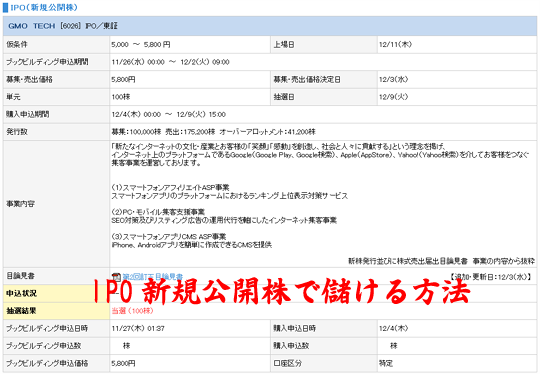Click the 12/4(木) 00:00 ～ 12/9(火) 15:00 period
540x374 pixels.
tap(169, 114)
